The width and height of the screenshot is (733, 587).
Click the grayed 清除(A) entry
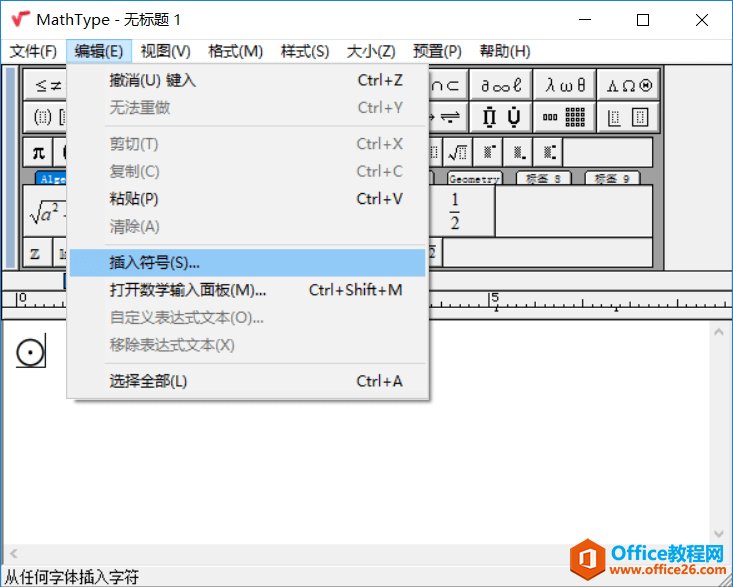[247, 227]
